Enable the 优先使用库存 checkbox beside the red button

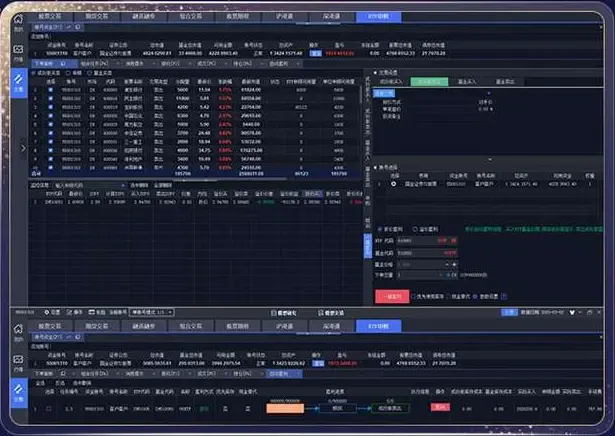tap(413, 296)
